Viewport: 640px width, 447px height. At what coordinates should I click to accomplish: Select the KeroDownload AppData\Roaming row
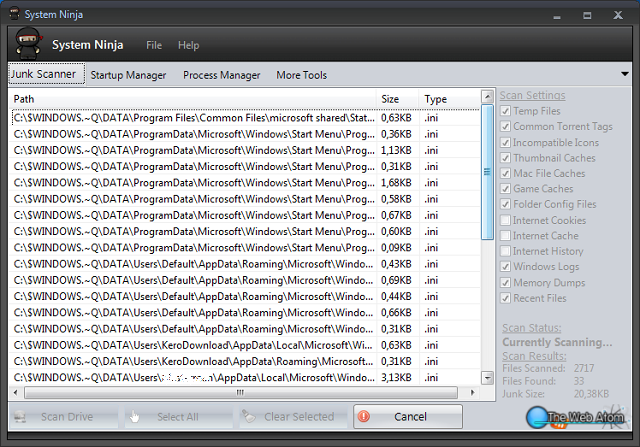tap(245, 362)
